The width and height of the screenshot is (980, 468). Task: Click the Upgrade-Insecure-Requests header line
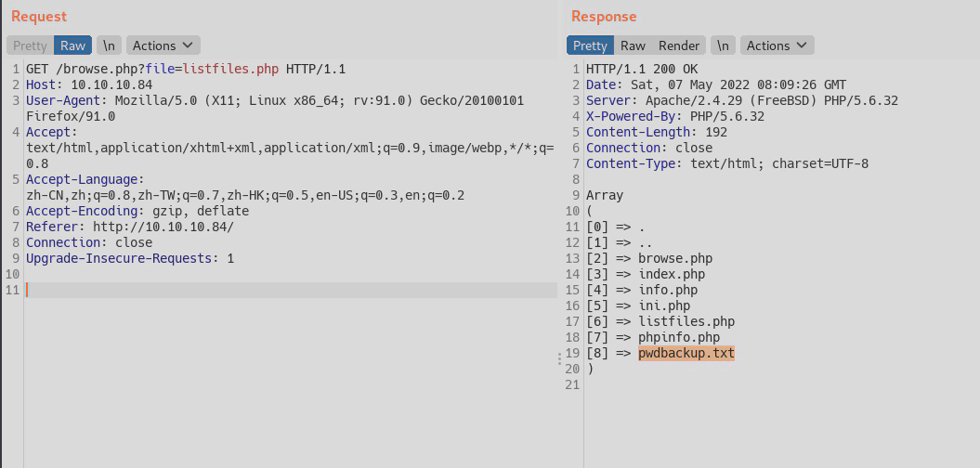coord(130,258)
